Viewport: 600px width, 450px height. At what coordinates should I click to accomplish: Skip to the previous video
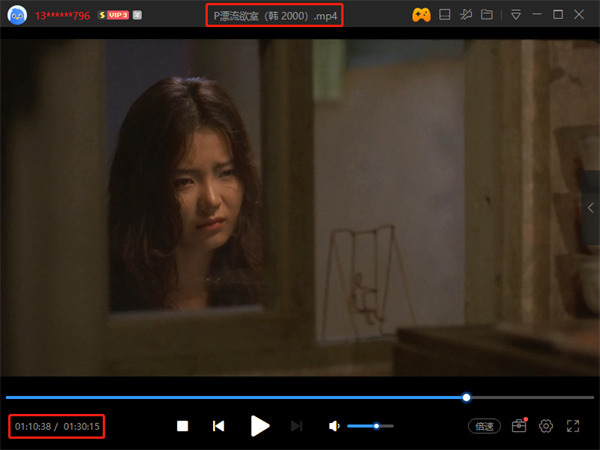coord(218,426)
